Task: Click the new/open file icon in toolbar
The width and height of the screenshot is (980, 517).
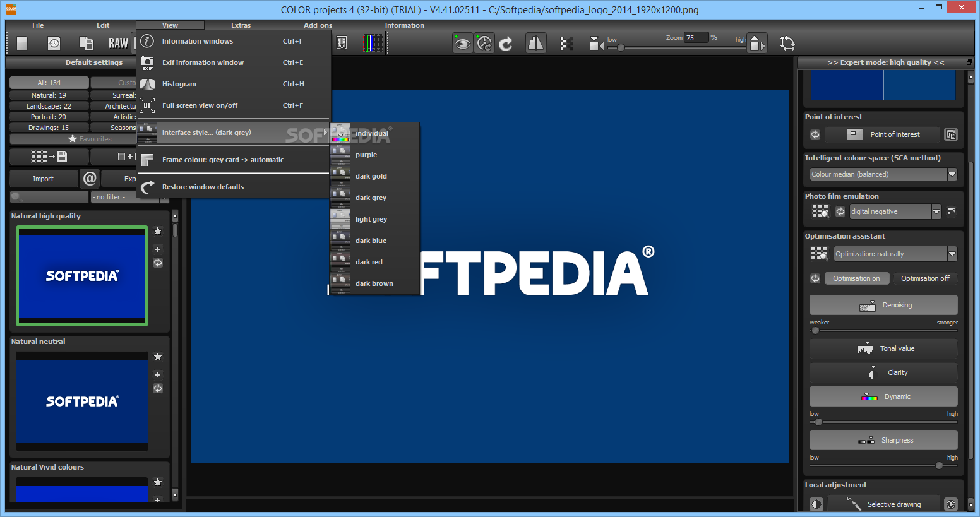Action: pyautogui.click(x=22, y=43)
